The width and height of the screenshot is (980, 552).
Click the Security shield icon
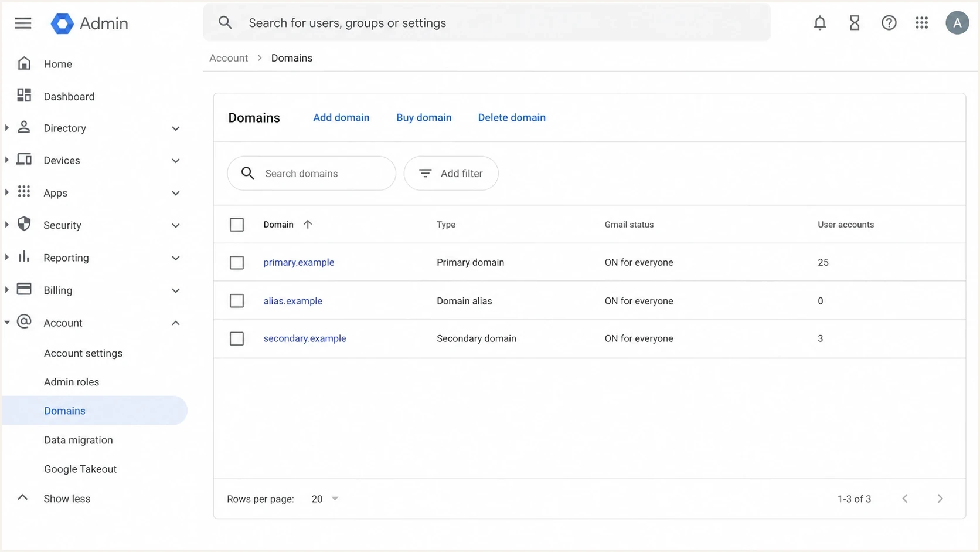(24, 223)
